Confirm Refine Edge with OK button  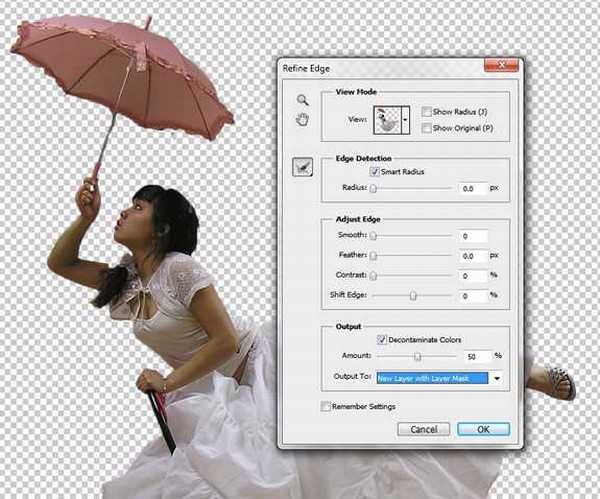coord(483,429)
